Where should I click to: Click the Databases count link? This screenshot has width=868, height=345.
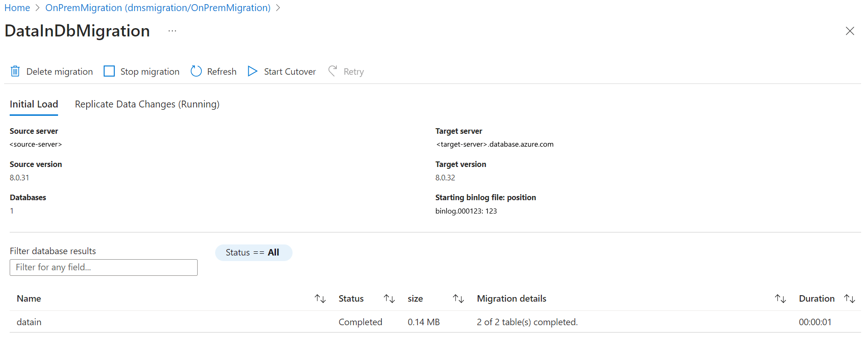tap(12, 211)
